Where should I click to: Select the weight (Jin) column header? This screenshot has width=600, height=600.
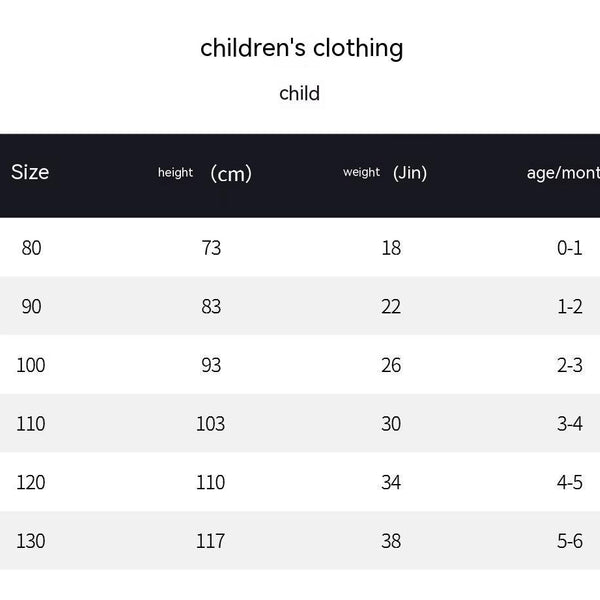(385, 173)
